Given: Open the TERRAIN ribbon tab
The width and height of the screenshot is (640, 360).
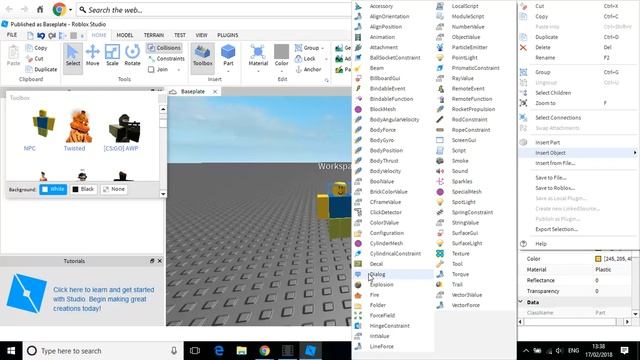Looking at the screenshot, I should (153, 35).
